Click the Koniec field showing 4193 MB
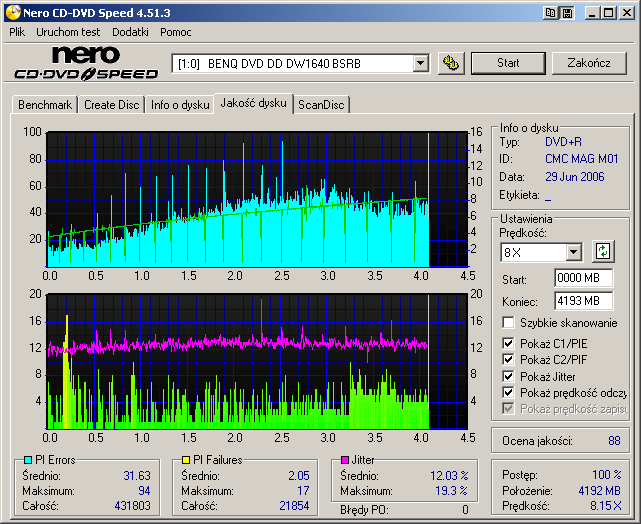 point(584,301)
